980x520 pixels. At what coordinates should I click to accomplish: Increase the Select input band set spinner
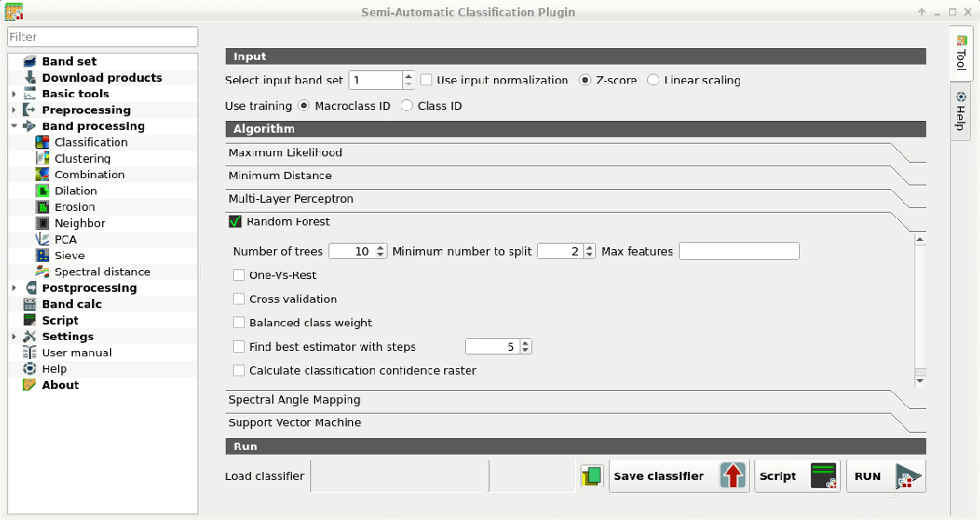[x=409, y=75]
